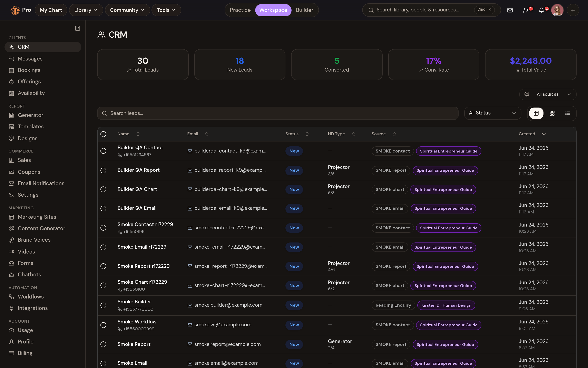Select the Builder QA Chart row checkbox

click(x=103, y=189)
